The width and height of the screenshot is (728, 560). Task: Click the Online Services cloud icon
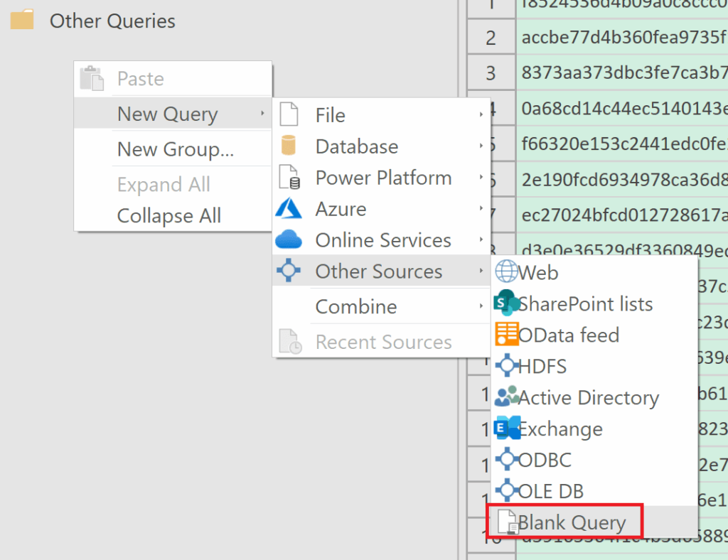click(x=289, y=240)
